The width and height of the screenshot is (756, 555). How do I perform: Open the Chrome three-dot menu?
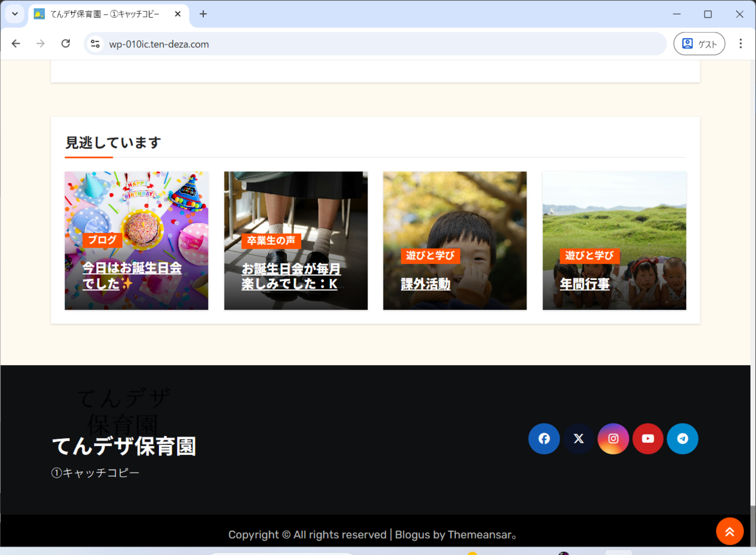click(x=740, y=44)
